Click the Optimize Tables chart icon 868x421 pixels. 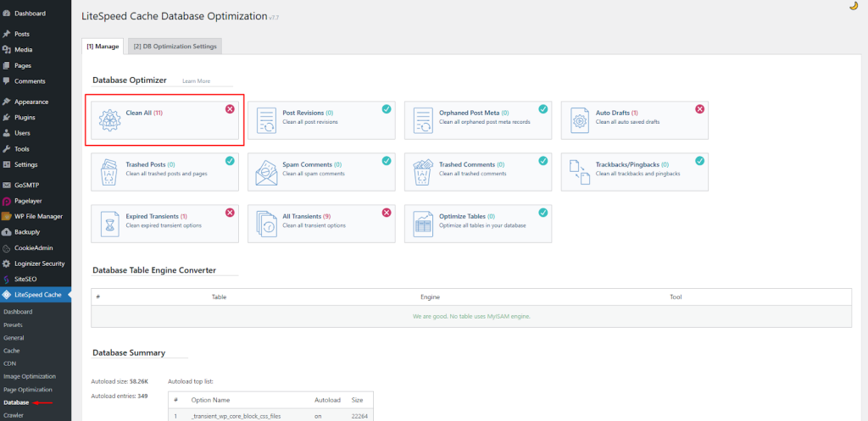pos(423,224)
